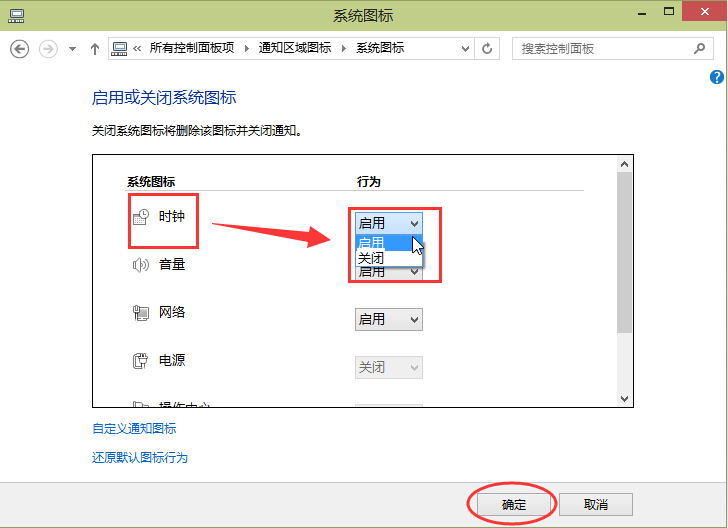Click the volume speaker icon
Image resolution: width=728 pixels, height=528 pixels.
(x=141, y=265)
